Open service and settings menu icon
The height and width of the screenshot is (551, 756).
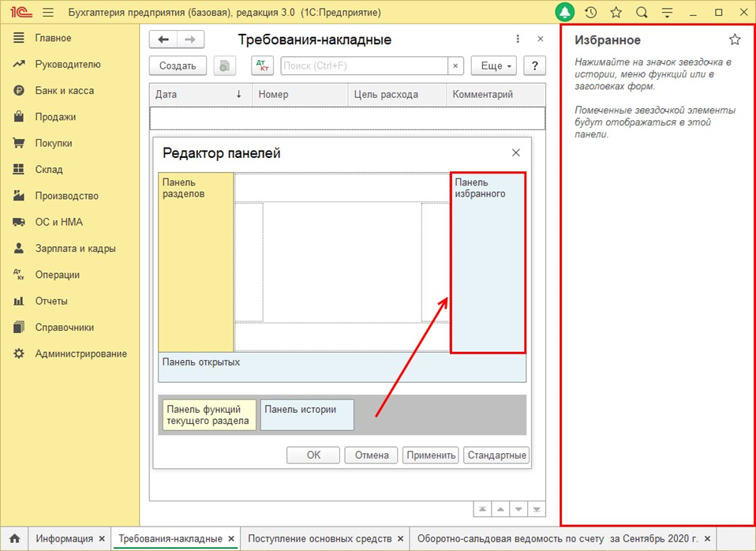tap(668, 13)
